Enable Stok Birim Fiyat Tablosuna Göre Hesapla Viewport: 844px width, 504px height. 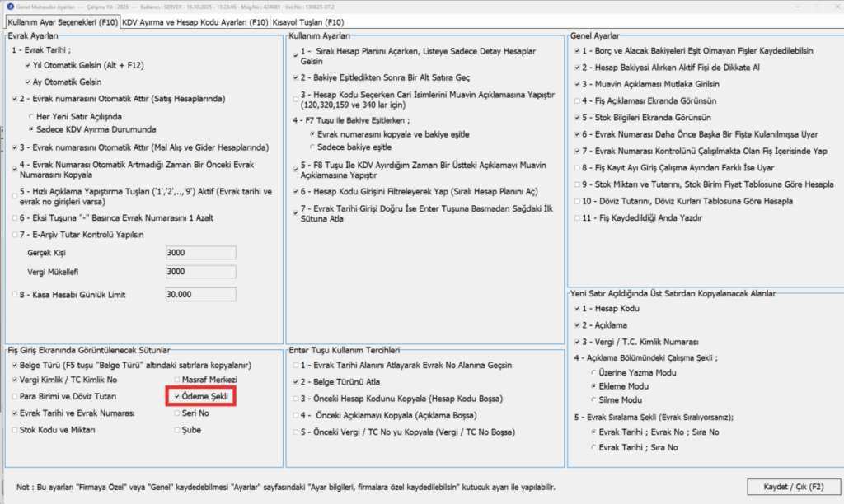(577, 184)
